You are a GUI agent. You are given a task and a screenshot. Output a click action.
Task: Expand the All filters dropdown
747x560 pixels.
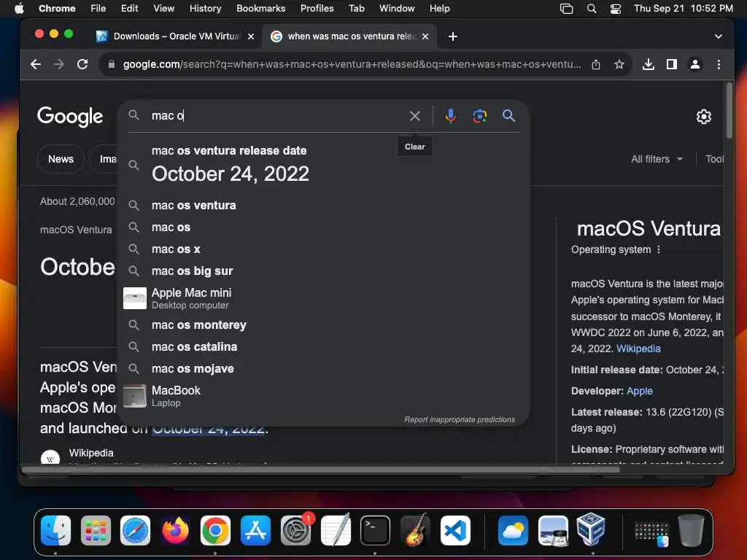click(x=657, y=159)
